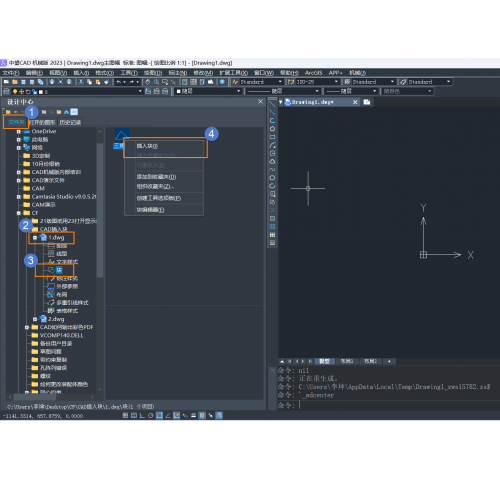This screenshot has height=480, width=500.
Task: Open the Undo history dropdown arrow
Action: pyautogui.click(x=124, y=82)
